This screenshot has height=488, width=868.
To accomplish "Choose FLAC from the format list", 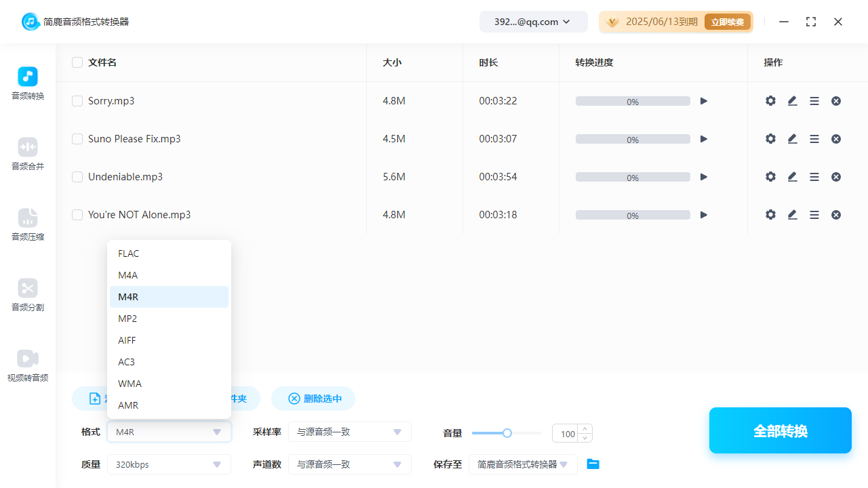I will (169, 253).
